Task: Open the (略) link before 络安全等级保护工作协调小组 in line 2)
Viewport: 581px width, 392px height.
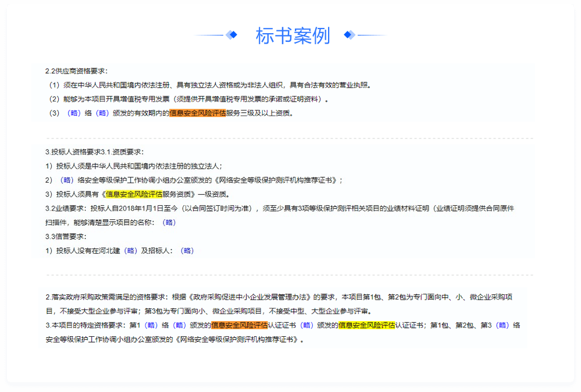Action: [x=67, y=180]
